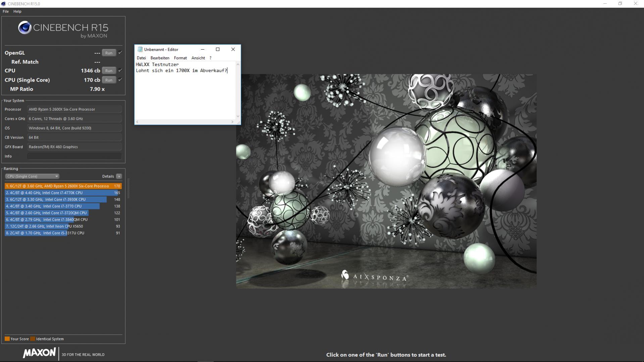
Task: Click Editor horizontal scrollbar left arrow
Action: [137, 122]
